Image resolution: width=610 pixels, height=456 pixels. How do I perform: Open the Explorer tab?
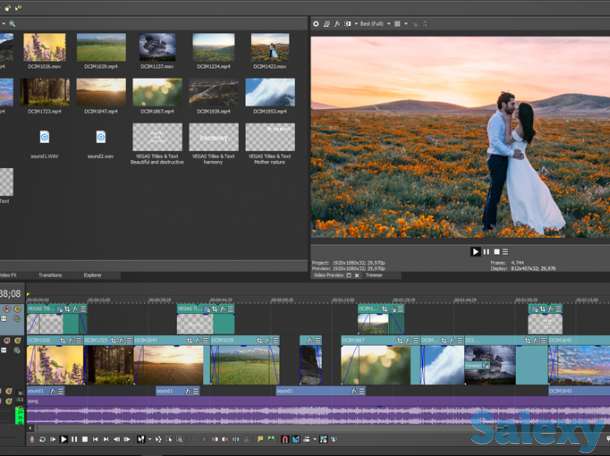(x=92, y=275)
